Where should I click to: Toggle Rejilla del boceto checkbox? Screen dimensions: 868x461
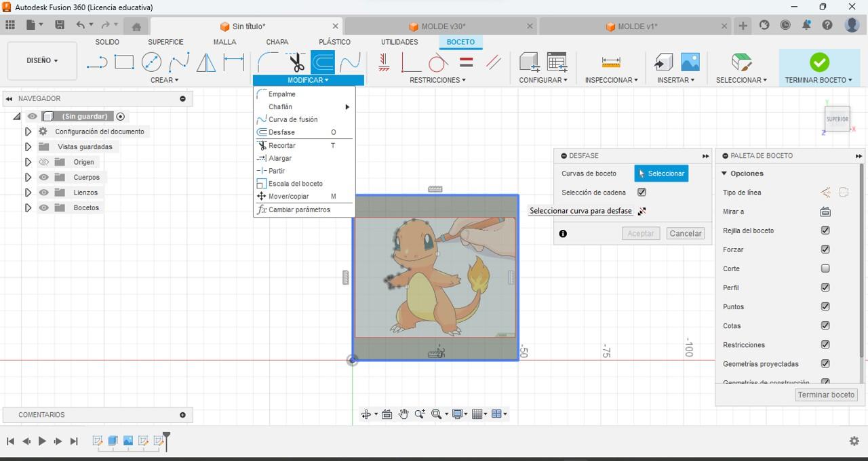(x=825, y=230)
